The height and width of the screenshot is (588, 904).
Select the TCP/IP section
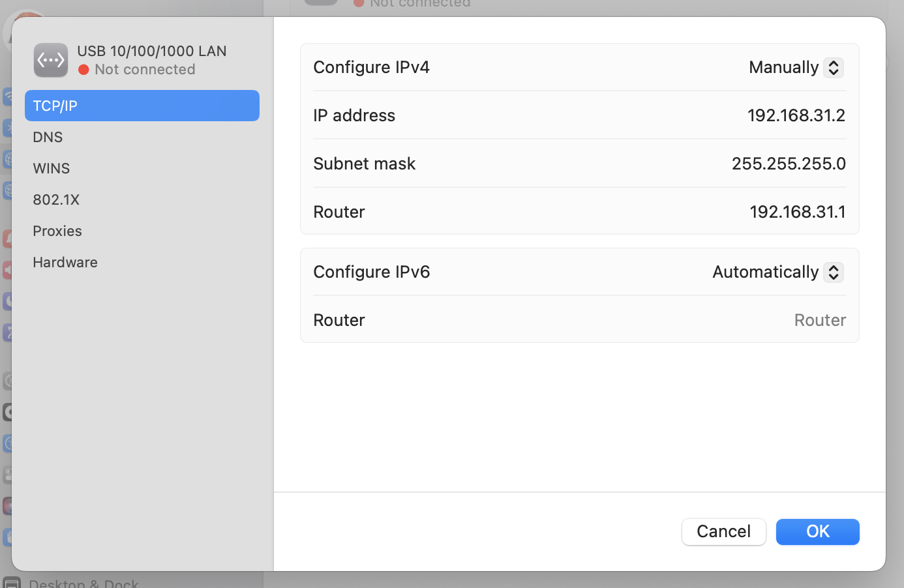click(x=142, y=106)
